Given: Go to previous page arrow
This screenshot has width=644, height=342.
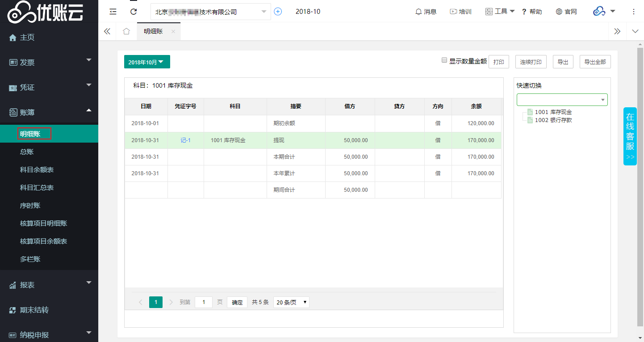Looking at the screenshot, I should [141, 302].
